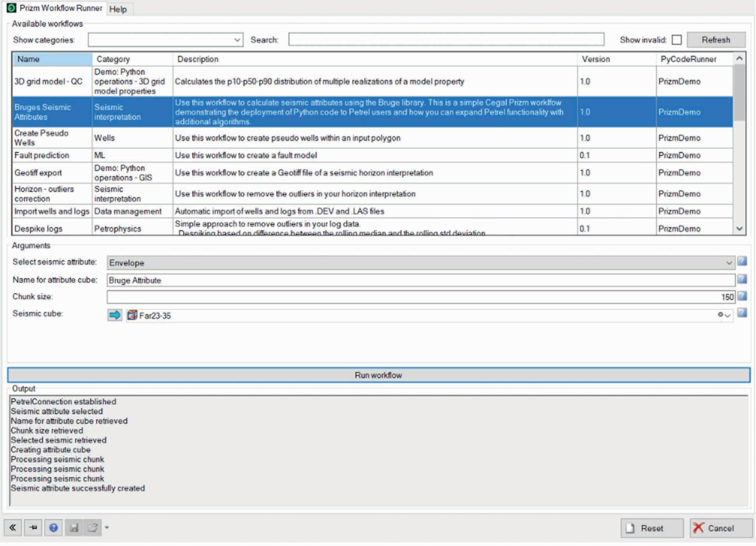Open the Show categories dropdown
Image resolution: width=756 pixels, height=546 pixels.
click(237, 40)
